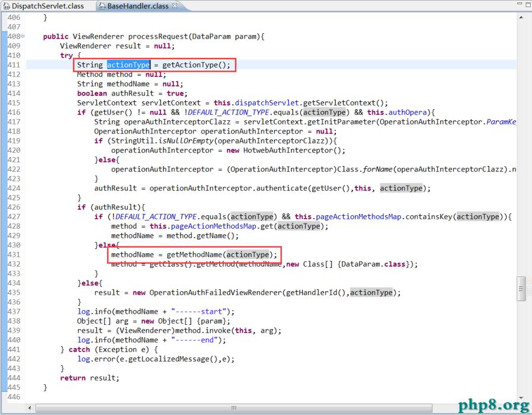Screen dimensions: 532x415
Task: Click the boolean keyword on line 414
Action: click(92, 94)
